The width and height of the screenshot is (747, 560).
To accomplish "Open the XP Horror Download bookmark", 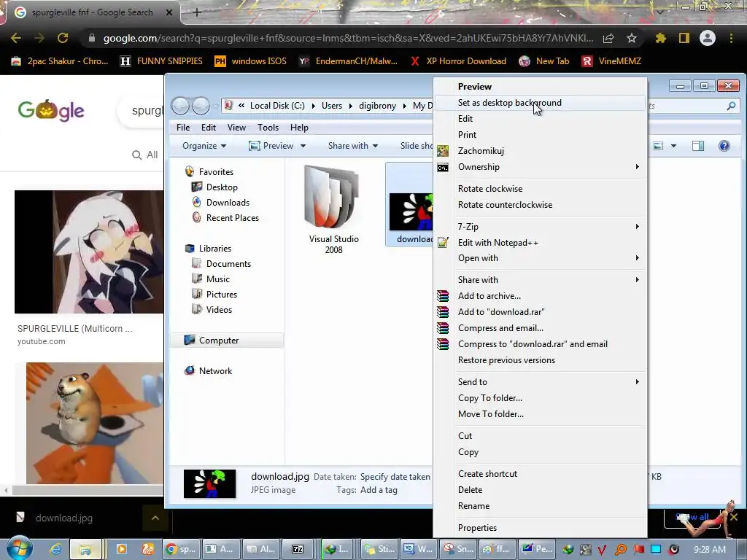I will pos(458,61).
